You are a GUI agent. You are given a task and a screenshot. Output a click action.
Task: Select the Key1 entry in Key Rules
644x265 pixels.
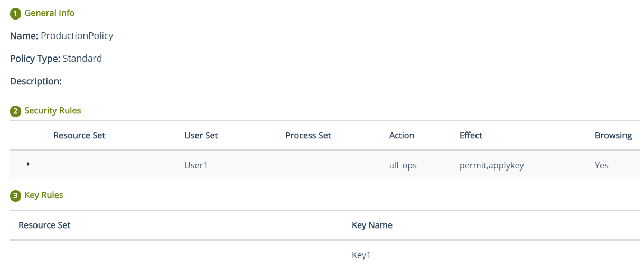click(361, 255)
